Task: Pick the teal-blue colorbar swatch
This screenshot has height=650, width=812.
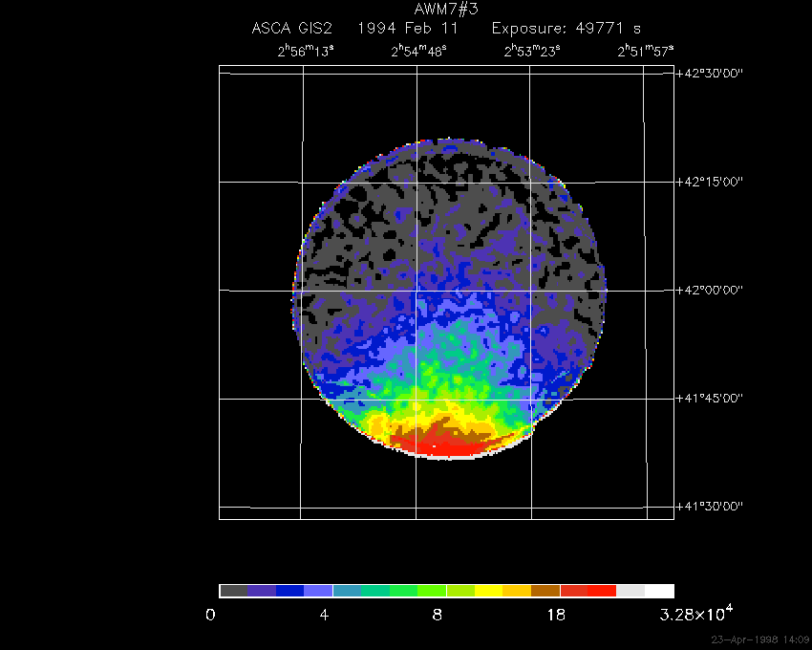Action: [x=347, y=591]
